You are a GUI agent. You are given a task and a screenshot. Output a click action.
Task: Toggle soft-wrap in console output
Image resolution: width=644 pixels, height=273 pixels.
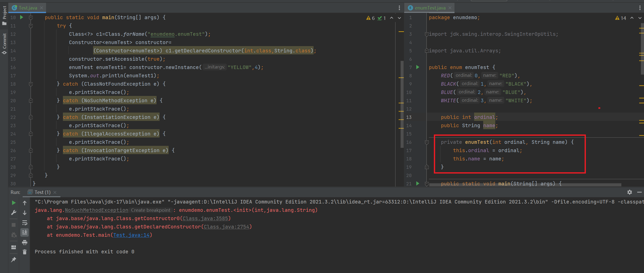[x=25, y=223]
